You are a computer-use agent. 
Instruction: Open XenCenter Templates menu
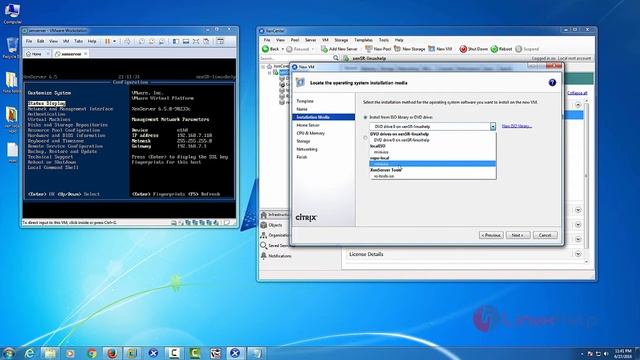(363, 40)
